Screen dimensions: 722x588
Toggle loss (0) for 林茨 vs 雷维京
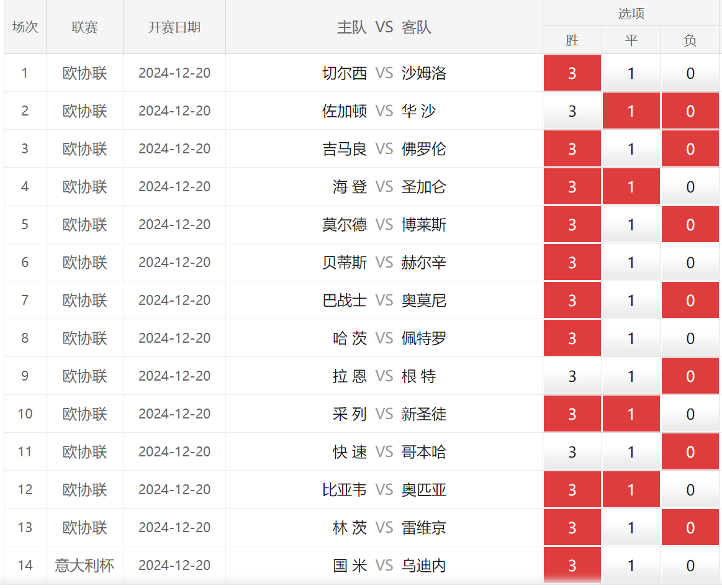point(690,527)
